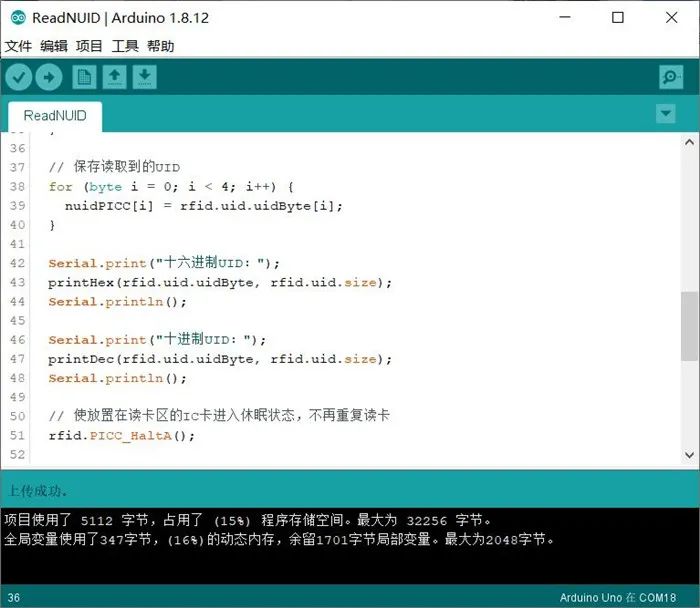
Task: Click Serial.println() on line 44
Action: (117, 302)
